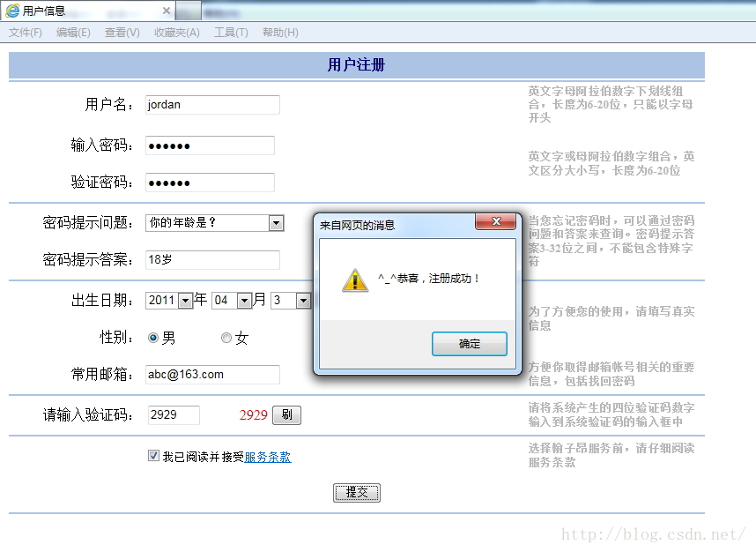This screenshot has height=552, width=756.
Task: Open the 工具(T) menu
Action: tap(231, 33)
